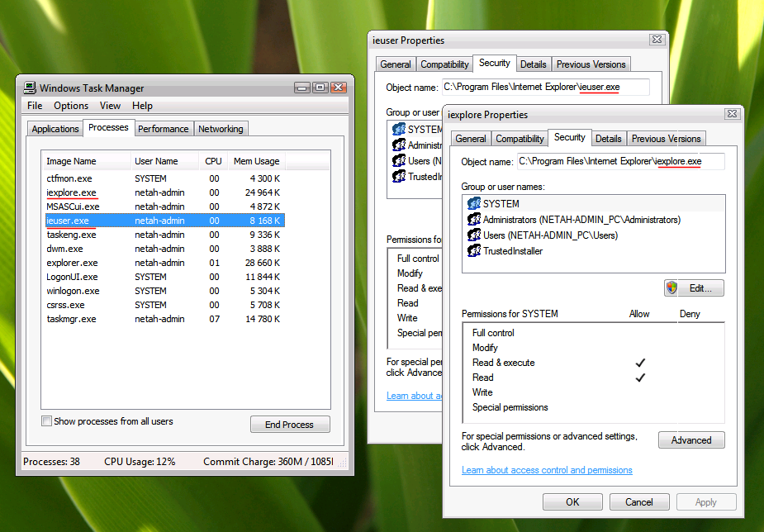
Task: Sort processes by Mem Usage column
Action: (x=256, y=161)
